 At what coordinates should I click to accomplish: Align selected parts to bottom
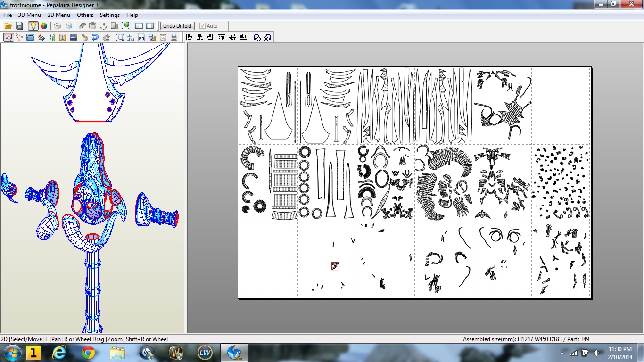[243, 37]
